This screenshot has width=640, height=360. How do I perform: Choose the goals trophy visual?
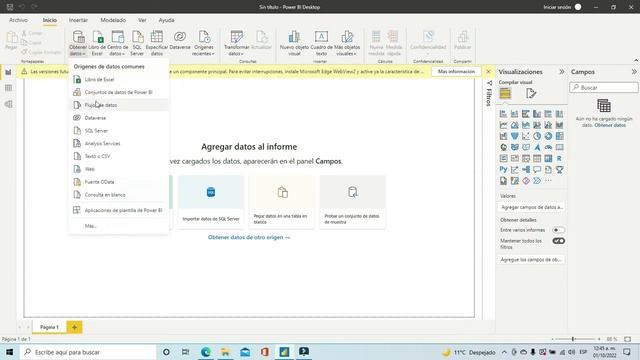tap(559, 169)
